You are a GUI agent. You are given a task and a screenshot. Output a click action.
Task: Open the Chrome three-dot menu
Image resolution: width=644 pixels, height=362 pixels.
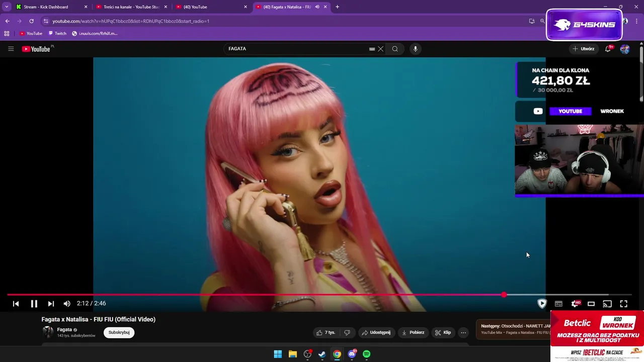(637, 21)
